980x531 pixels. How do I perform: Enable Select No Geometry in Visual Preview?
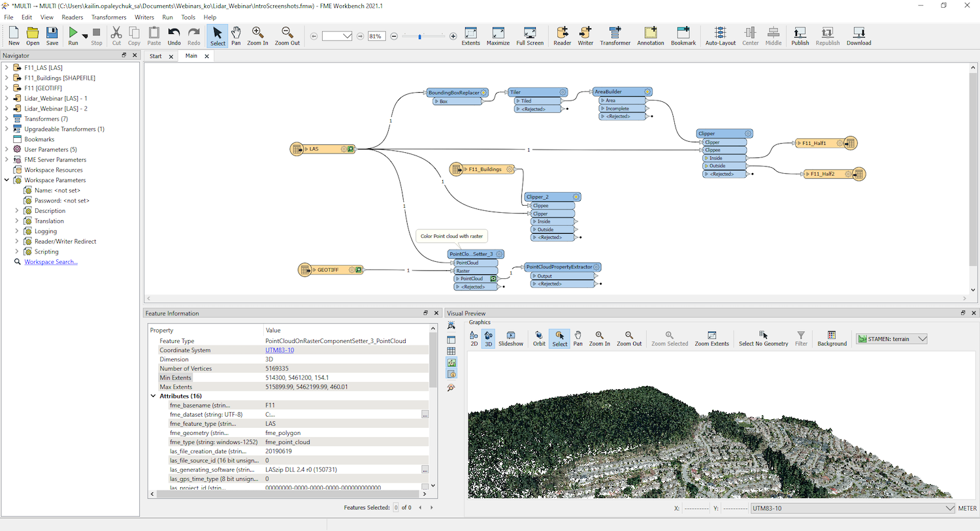[x=763, y=338]
